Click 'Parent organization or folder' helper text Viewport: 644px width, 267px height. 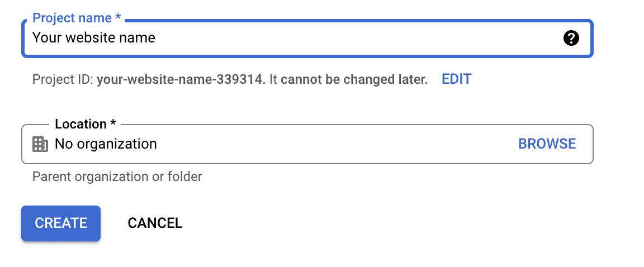click(117, 177)
